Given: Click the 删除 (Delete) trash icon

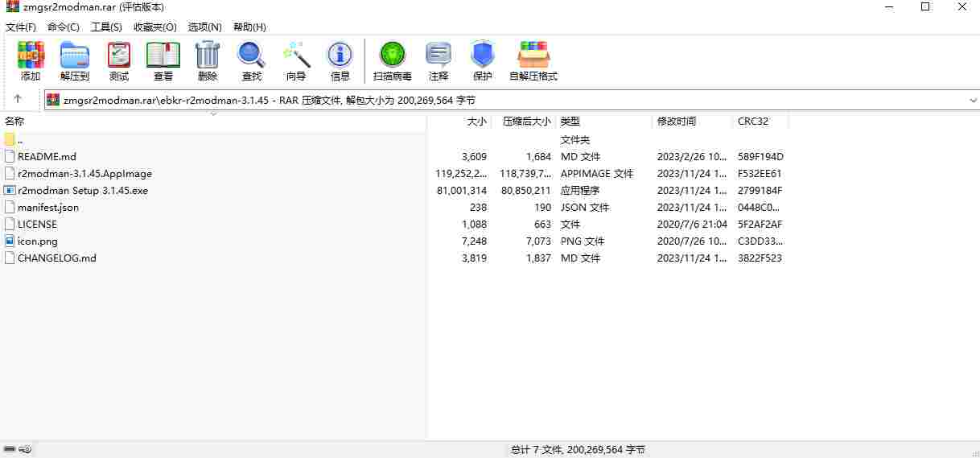Looking at the screenshot, I should click(208, 56).
